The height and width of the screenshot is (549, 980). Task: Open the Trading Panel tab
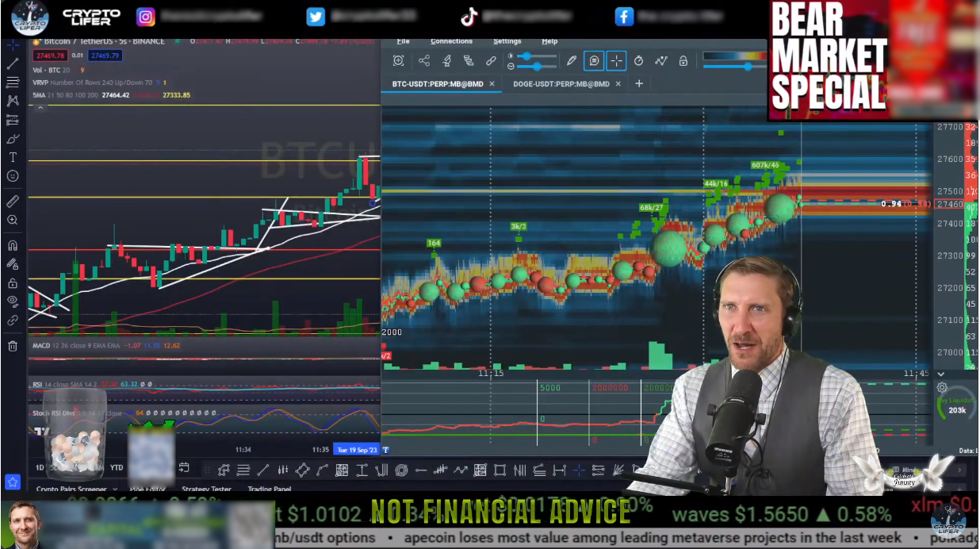point(270,489)
